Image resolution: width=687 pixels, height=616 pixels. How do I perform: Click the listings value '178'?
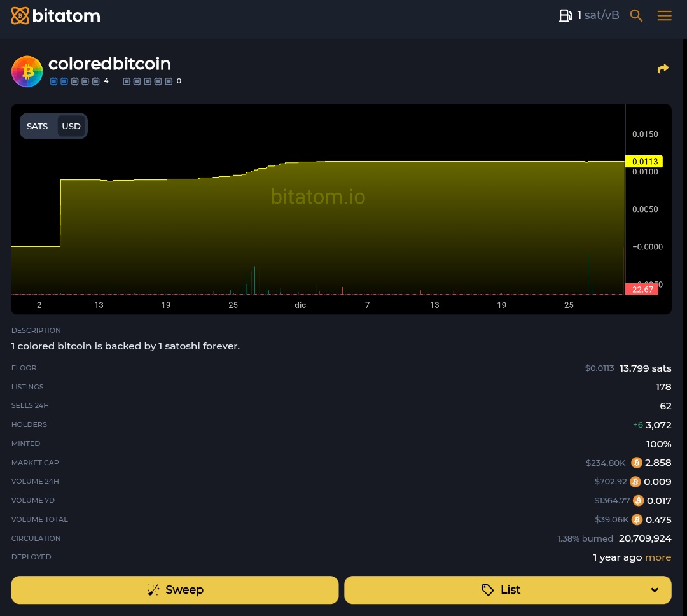[663, 387]
